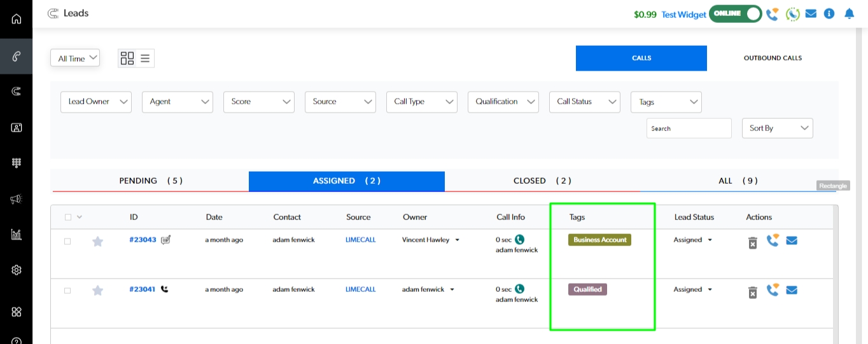Toggle the ONLINE availability switch

[x=736, y=14]
